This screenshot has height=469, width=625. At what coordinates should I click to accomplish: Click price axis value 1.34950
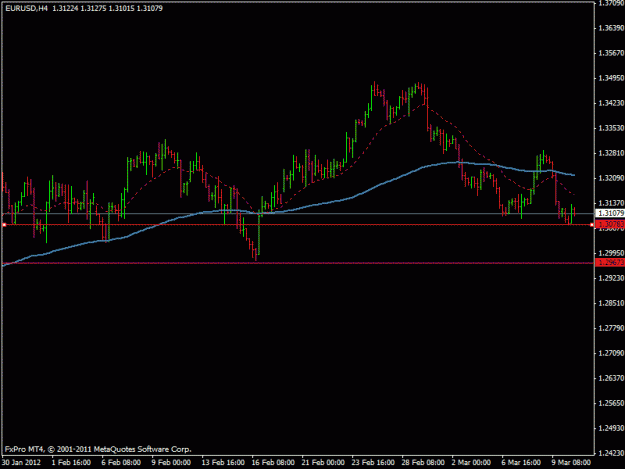(x=611, y=78)
